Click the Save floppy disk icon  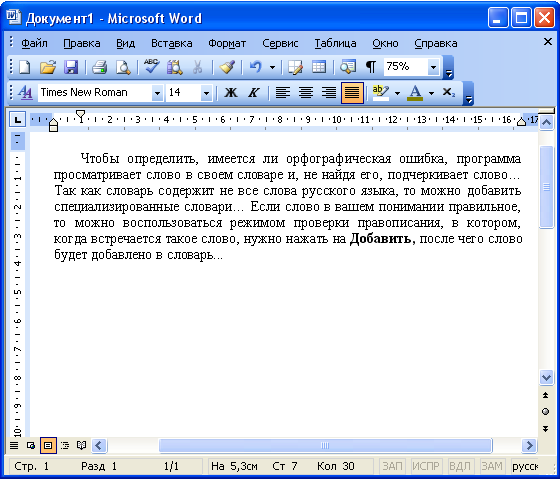(71, 67)
